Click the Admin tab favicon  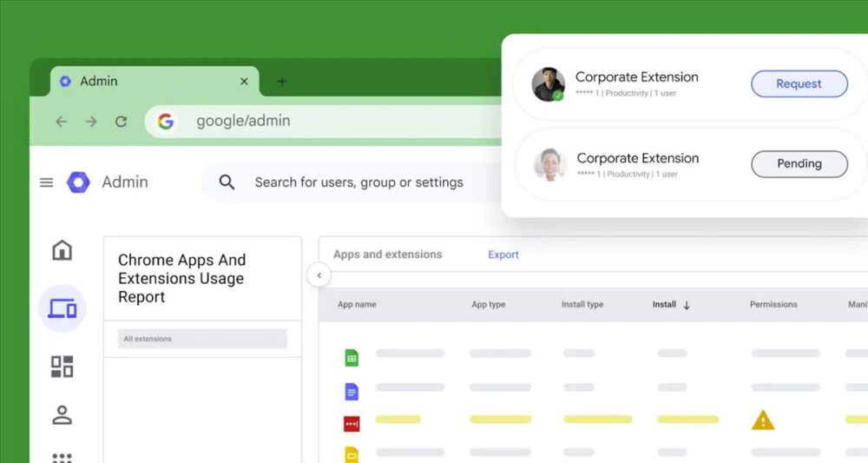pyautogui.click(x=65, y=81)
